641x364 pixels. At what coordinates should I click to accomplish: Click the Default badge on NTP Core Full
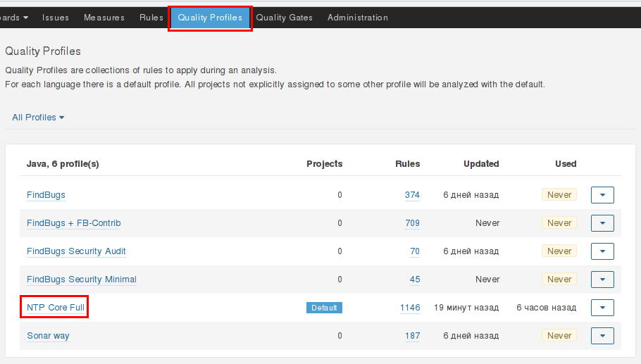[324, 308]
